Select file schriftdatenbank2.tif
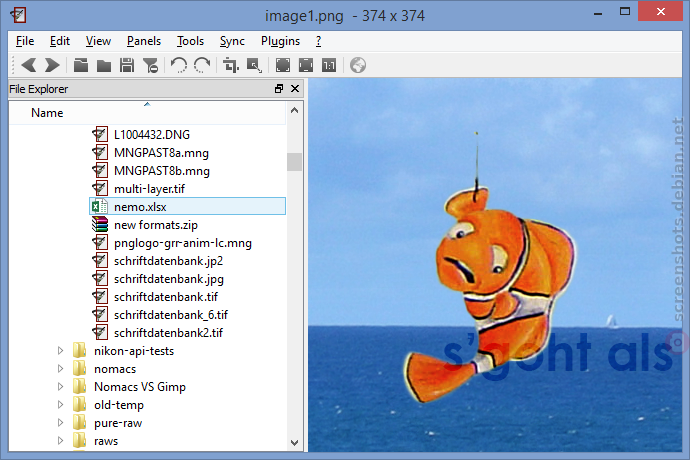The height and width of the screenshot is (460, 690). 168,333
